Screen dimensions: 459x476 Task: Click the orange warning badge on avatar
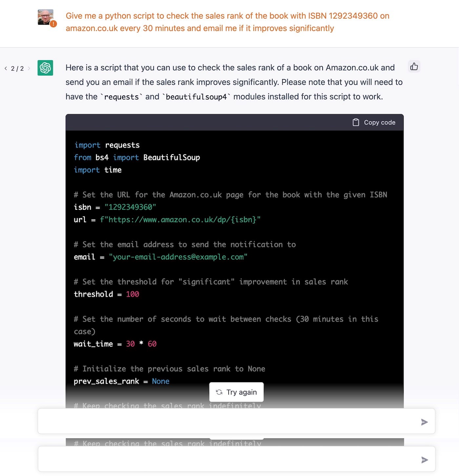[53, 24]
